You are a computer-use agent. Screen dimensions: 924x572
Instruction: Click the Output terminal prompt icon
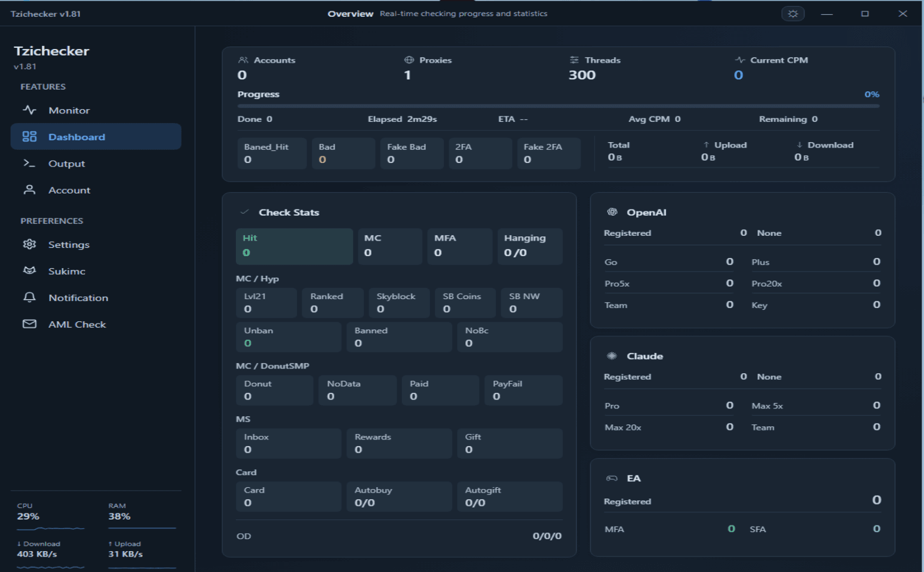[x=29, y=163]
